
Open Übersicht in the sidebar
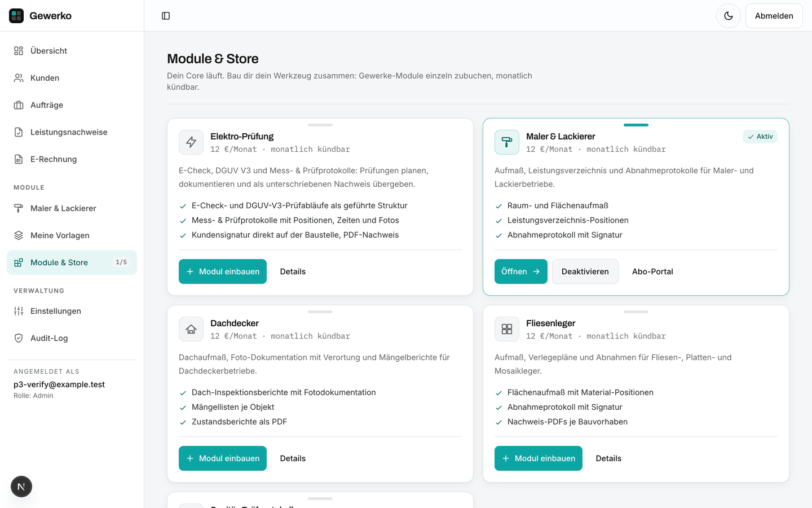click(x=72, y=51)
